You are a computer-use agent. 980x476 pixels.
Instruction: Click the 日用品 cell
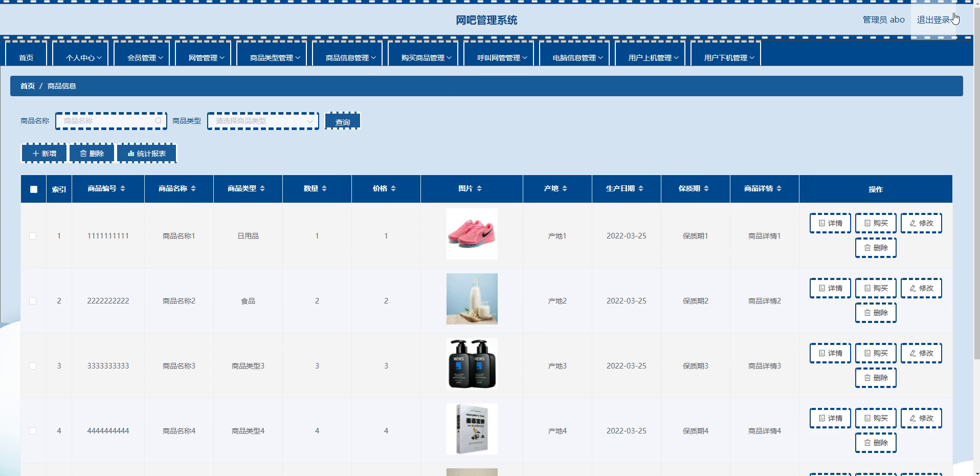pos(248,236)
